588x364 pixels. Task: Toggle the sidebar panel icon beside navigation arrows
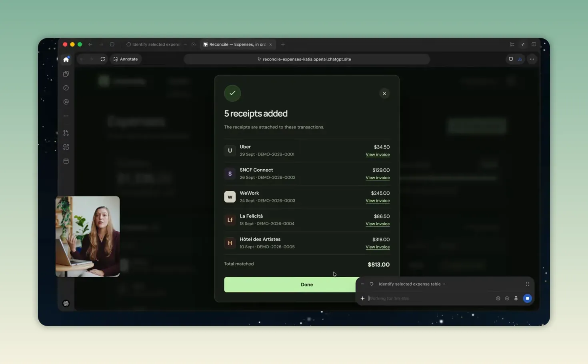click(x=112, y=44)
